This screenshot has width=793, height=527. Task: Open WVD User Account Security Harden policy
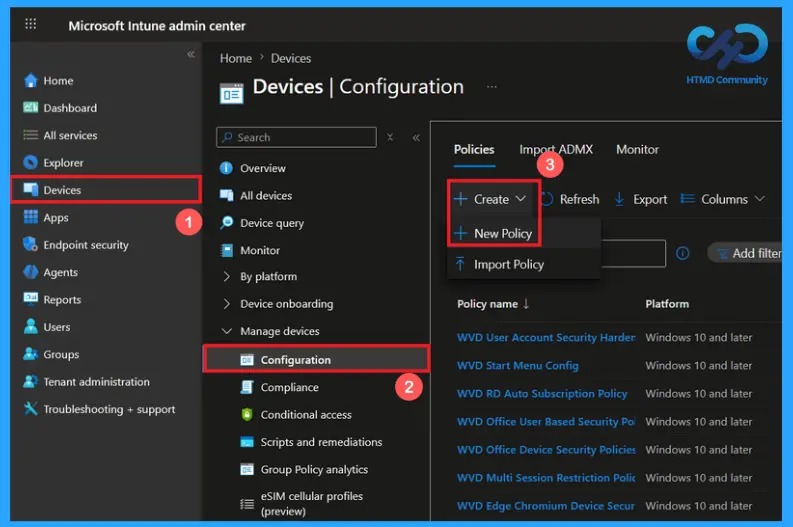(x=546, y=337)
